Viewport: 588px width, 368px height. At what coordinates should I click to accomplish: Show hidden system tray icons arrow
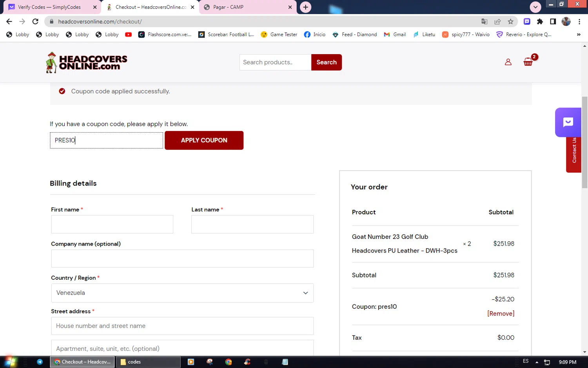click(537, 362)
